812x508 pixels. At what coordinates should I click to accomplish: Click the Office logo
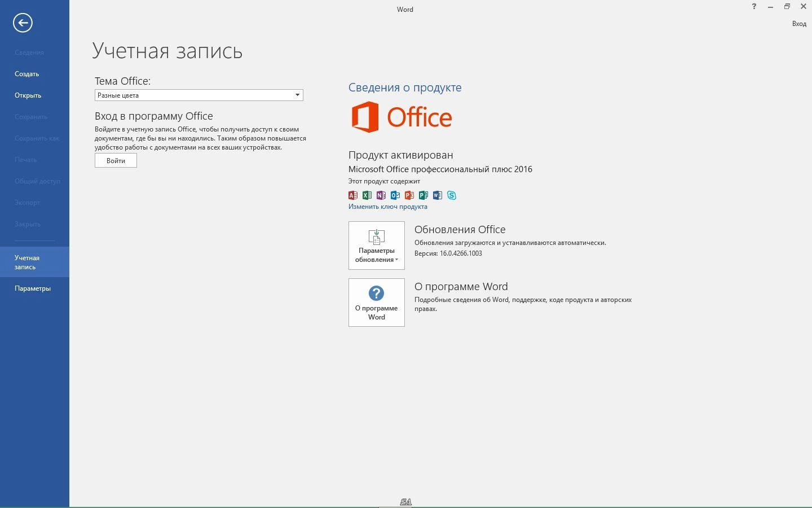tap(401, 117)
